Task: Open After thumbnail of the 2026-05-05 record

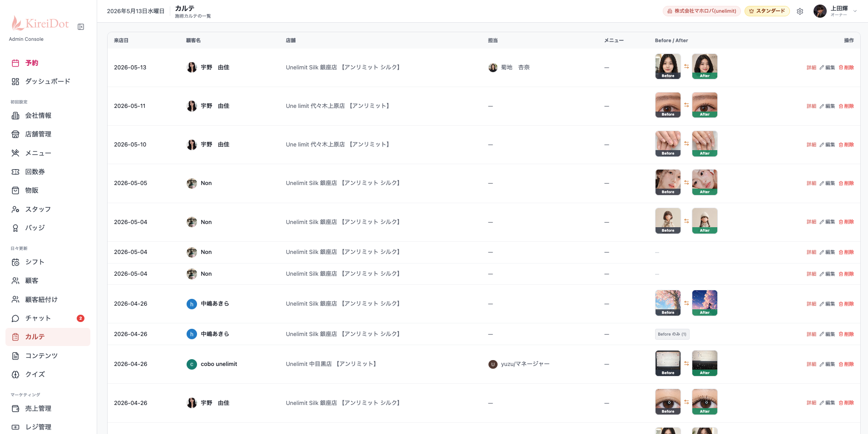Action: point(705,182)
